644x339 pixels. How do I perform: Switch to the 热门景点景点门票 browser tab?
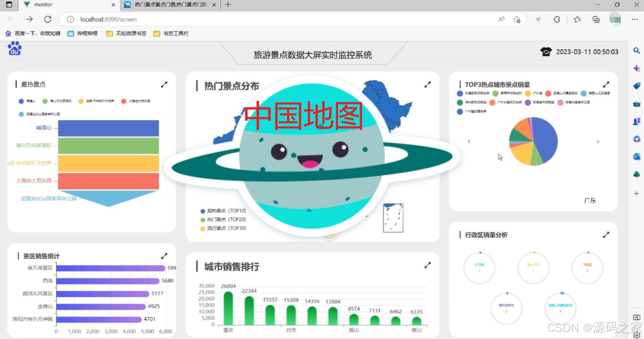[x=170, y=5]
